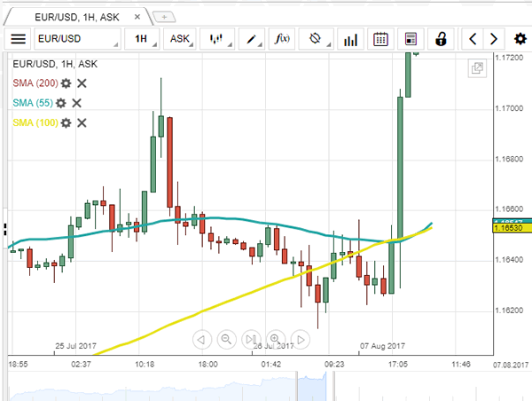Change the 1H timeframe dropdown
The image size is (532, 401).
pyautogui.click(x=142, y=39)
